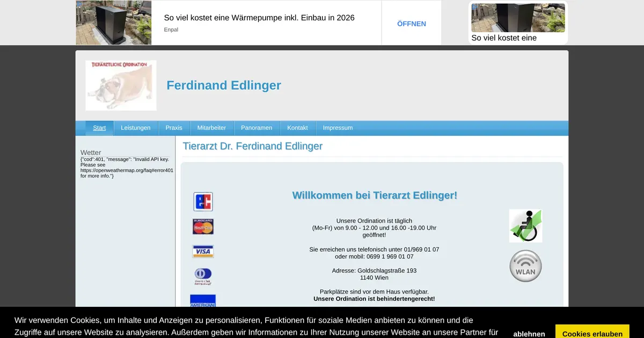Click ÖFFNEN on the Enpal advertisement
The image size is (644, 338).
pos(411,23)
